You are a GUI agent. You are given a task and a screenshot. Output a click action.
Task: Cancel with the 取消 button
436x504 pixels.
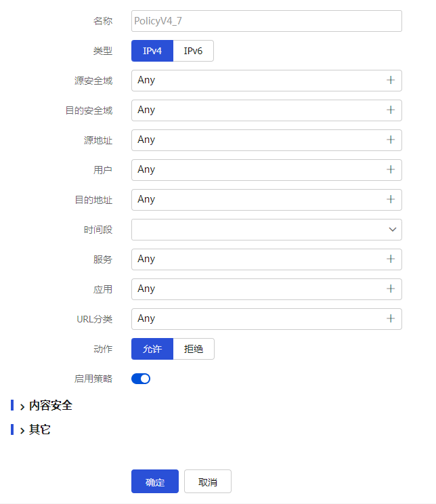pyautogui.click(x=208, y=482)
